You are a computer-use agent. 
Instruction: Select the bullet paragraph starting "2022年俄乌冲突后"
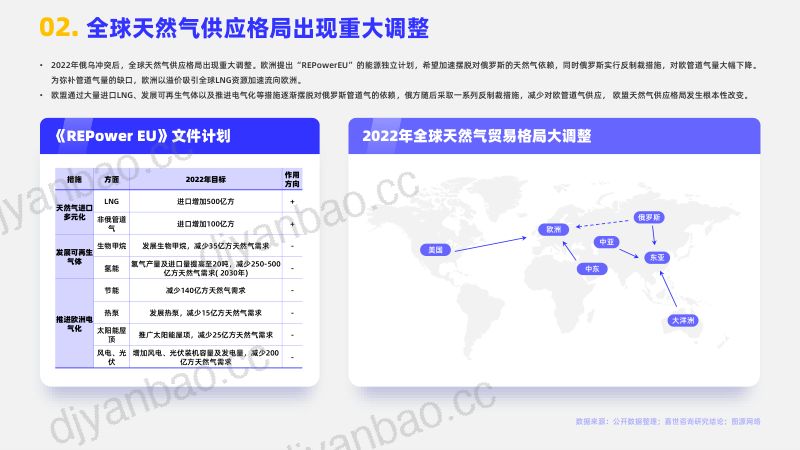403,72
